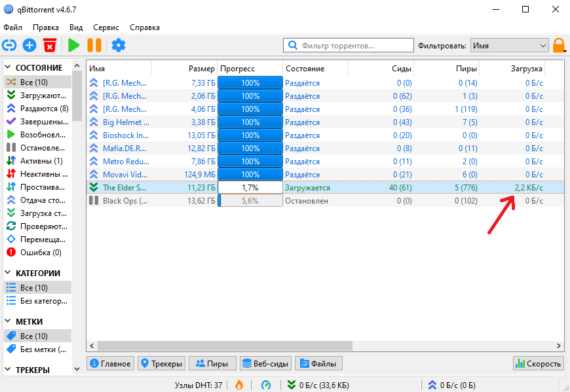570x392 pixels.
Task: Select Все (10) under МЕТКИ
Action: click(38, 336)
